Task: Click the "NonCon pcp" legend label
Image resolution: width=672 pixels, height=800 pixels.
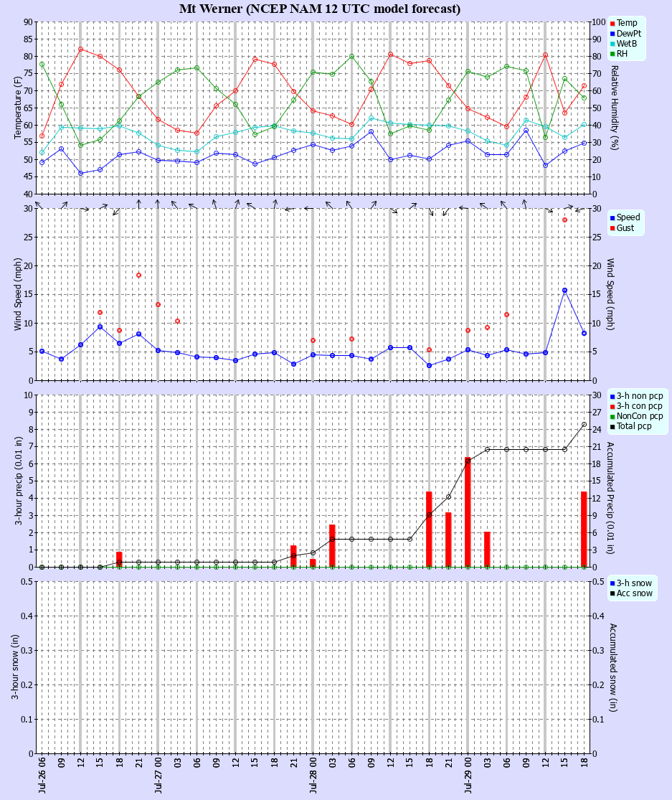Action: click(x=640, y=416)
